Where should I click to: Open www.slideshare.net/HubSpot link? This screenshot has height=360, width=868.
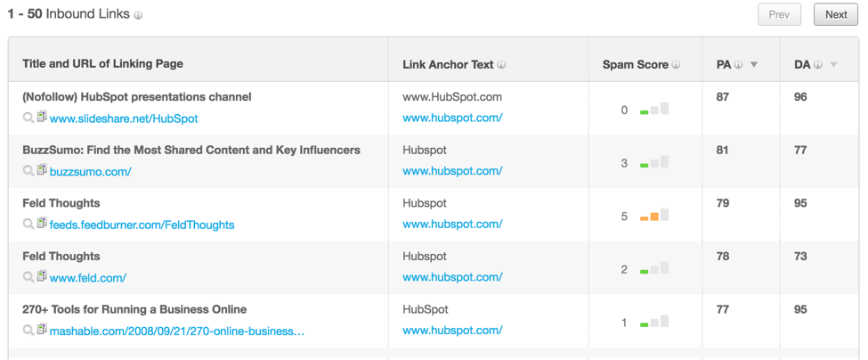(124, 119)
